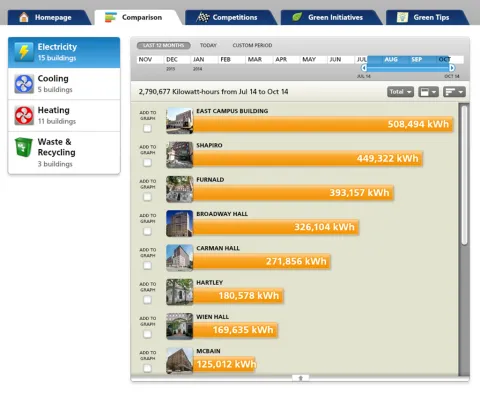The height and width of the screenshot is (395, 480).
Task: Click the up-arrow collapse handle at panel bottom
Action: click(x=301, y=378)
